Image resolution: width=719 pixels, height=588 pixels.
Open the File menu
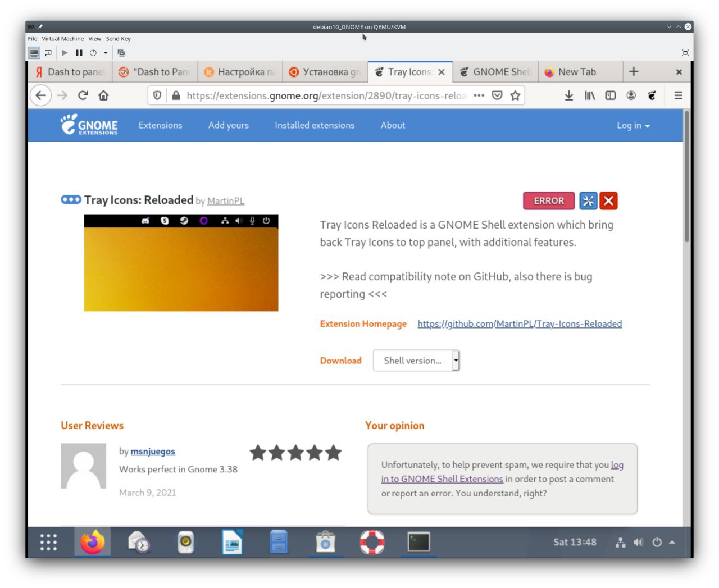pyautogui.click(x=33, y=39)
